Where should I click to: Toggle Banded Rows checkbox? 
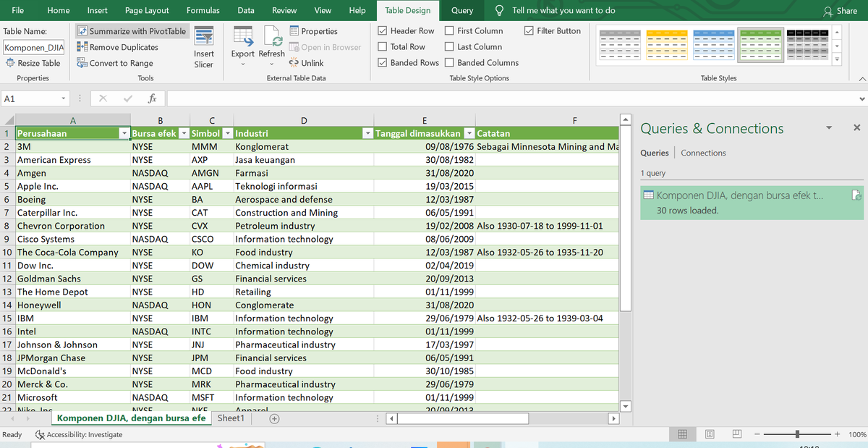coord(383,62)
